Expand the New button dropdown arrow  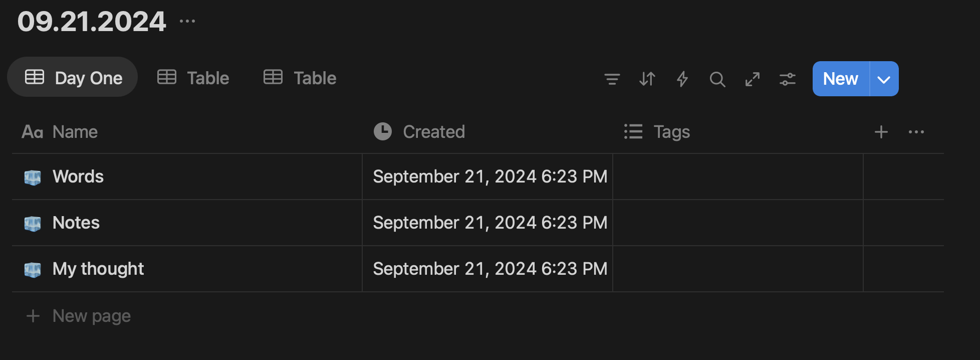(x=884, y=79)
